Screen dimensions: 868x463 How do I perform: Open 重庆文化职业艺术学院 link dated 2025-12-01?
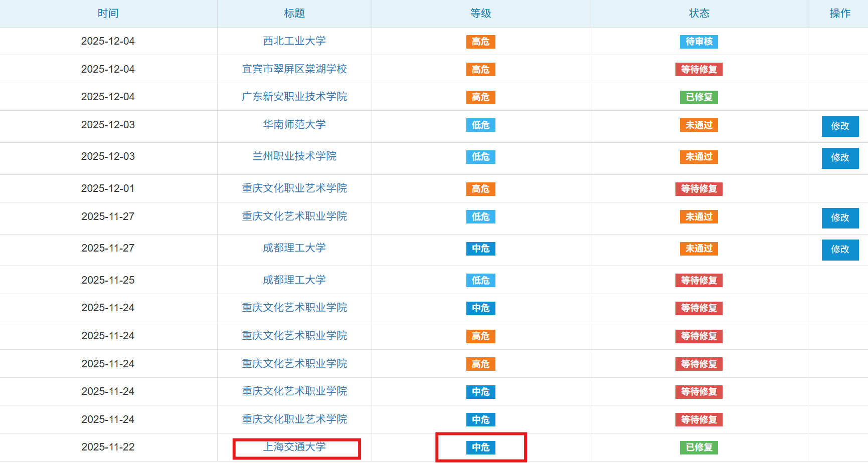(x=294, y=188)
